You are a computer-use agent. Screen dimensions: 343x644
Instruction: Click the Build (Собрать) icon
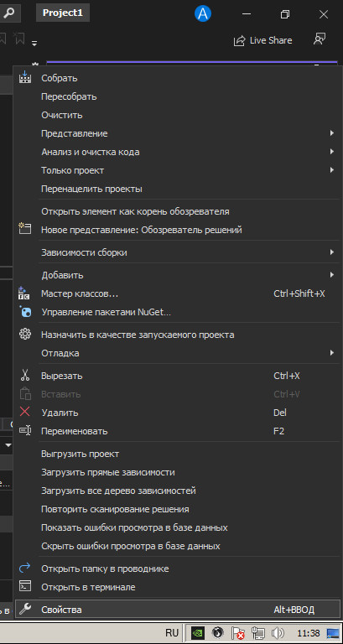(25, 78)
